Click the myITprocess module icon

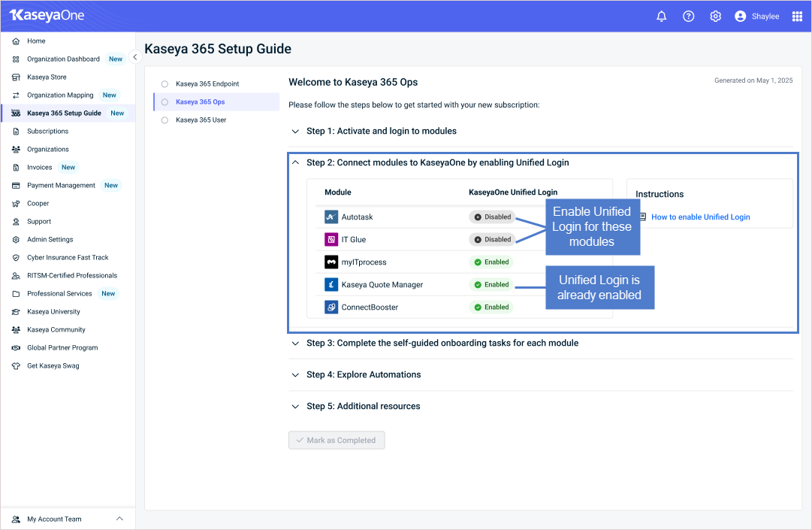point(331,262)
